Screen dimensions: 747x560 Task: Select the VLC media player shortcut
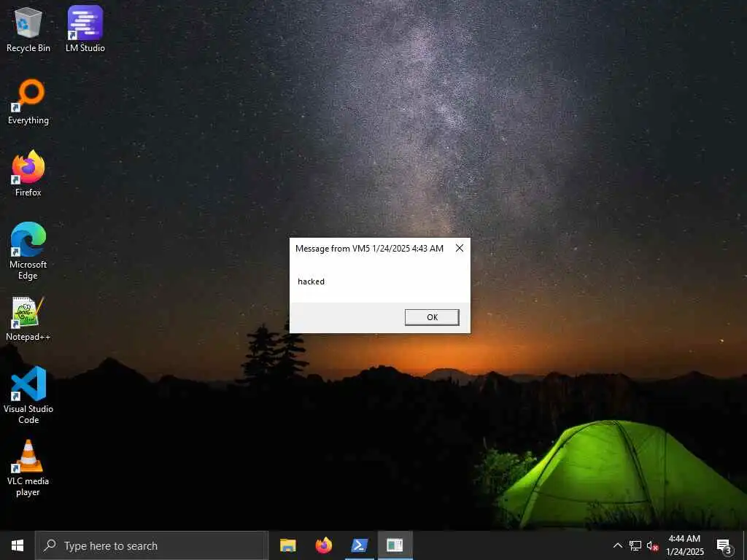click(x=28, y=468)
